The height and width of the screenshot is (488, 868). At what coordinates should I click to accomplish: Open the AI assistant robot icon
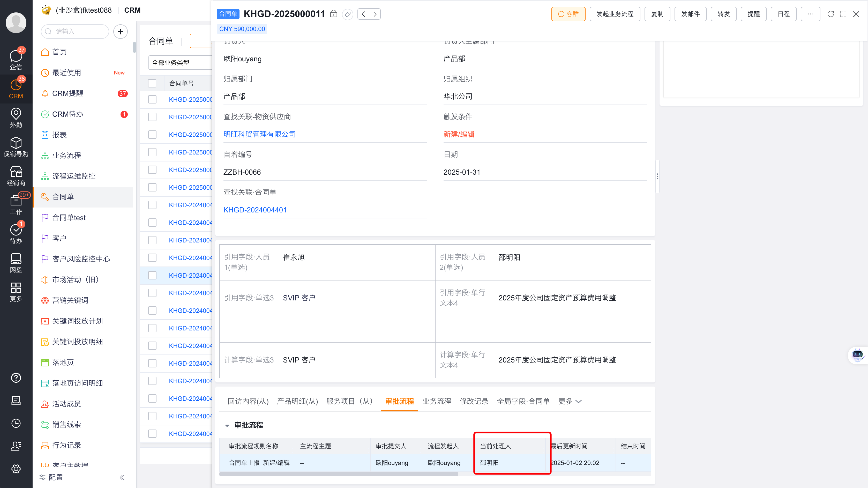point(858,355)
